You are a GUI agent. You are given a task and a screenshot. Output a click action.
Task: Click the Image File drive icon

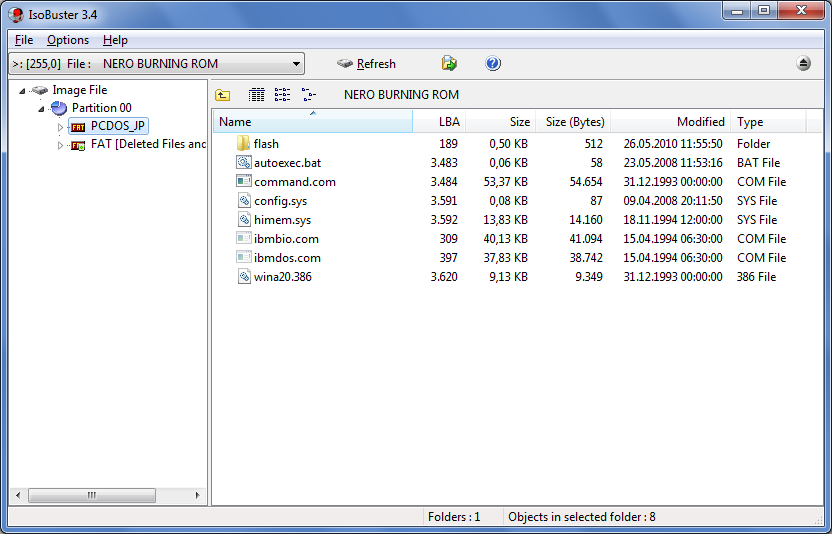[x=40, y=90]
